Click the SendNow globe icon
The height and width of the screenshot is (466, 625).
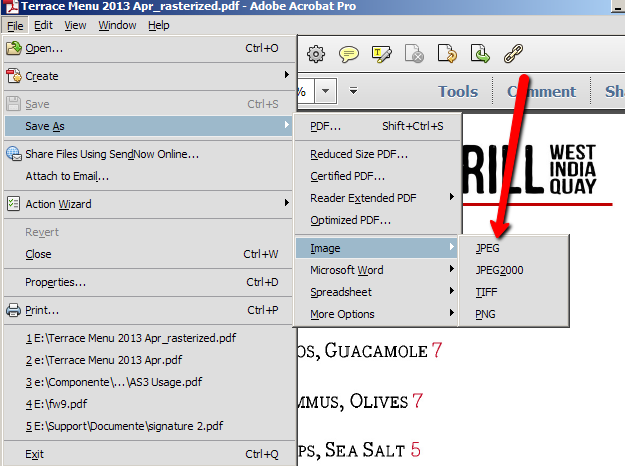click(x=14, y=154)
